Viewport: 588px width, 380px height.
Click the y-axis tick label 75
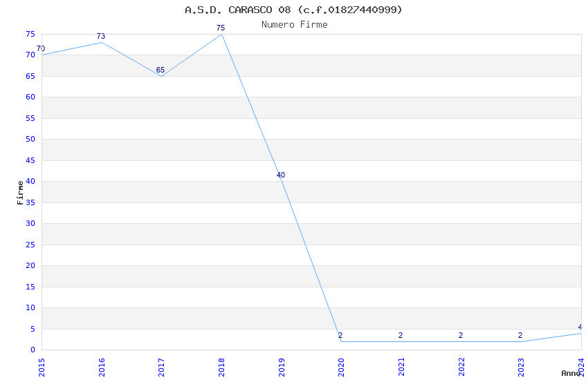tap(30, 34)
